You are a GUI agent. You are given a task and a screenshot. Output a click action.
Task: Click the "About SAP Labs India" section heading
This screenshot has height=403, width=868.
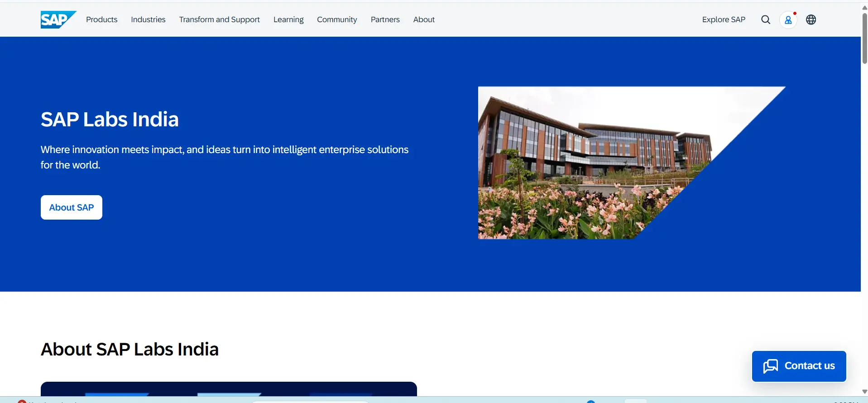click(x=129, y=350)
